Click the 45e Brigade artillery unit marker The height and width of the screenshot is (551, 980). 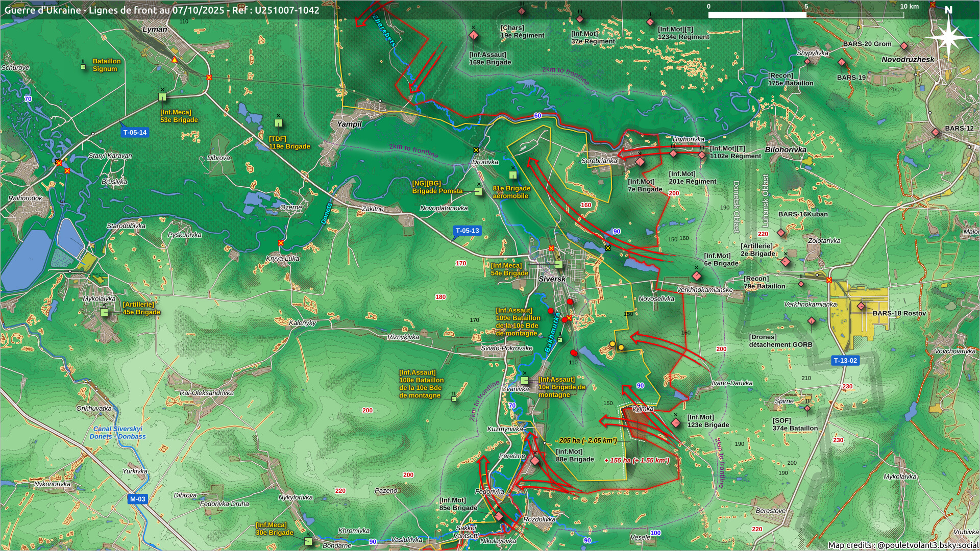(x=104, y=312)
